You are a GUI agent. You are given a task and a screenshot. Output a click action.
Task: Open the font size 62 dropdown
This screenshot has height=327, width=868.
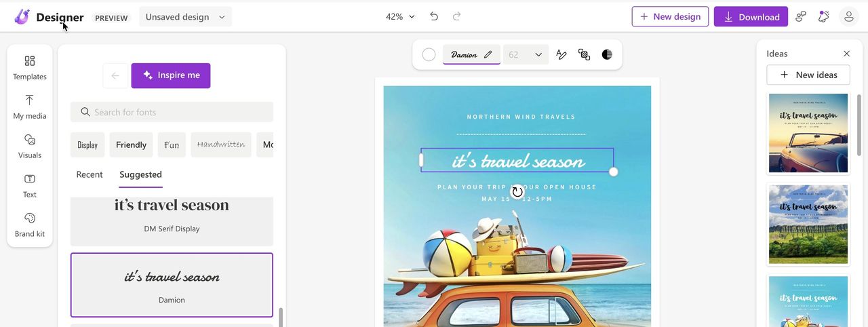coord(526,55)
